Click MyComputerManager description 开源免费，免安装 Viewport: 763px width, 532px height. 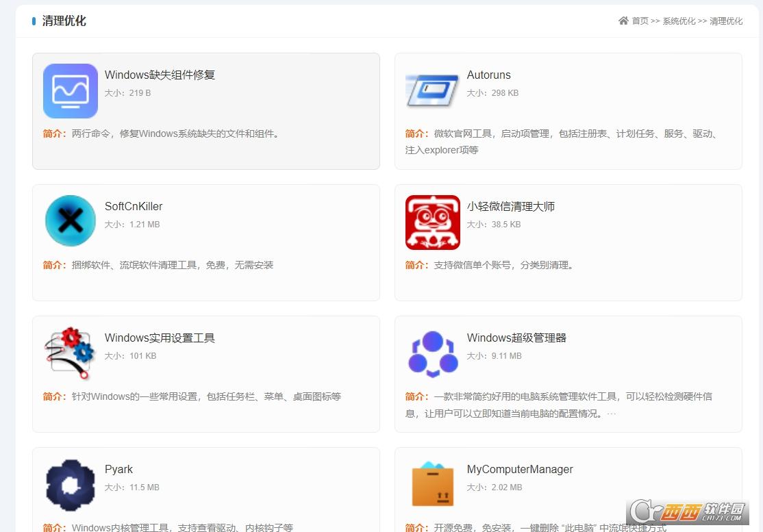[550, 528]
